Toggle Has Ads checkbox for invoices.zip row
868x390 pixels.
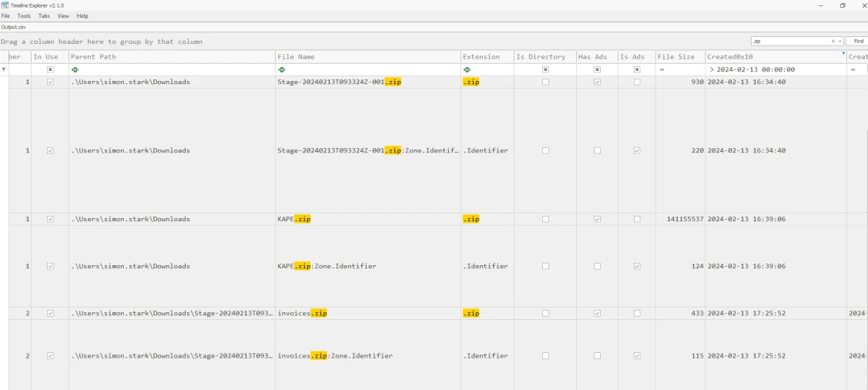click(x=597, y=314)
